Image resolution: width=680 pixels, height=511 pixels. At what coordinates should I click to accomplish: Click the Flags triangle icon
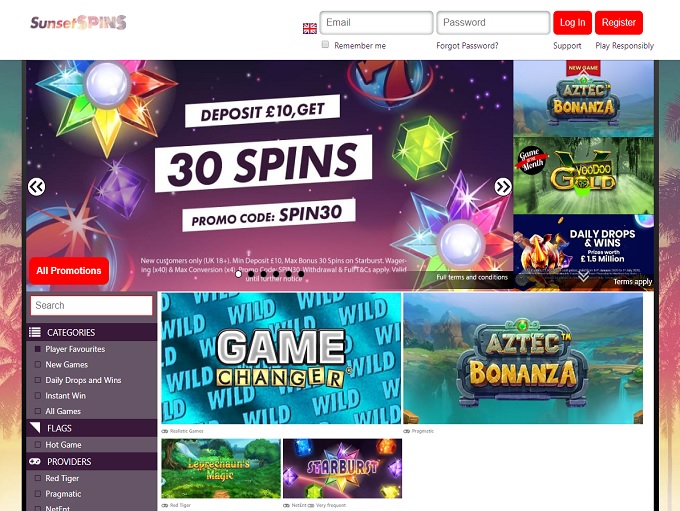(x=35, y=428)
